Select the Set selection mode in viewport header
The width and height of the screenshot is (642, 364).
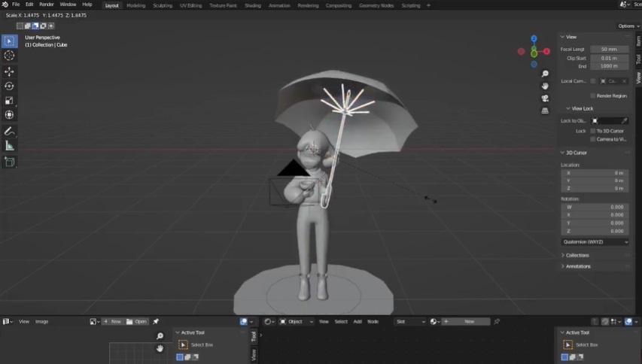(x=20, y=26)
